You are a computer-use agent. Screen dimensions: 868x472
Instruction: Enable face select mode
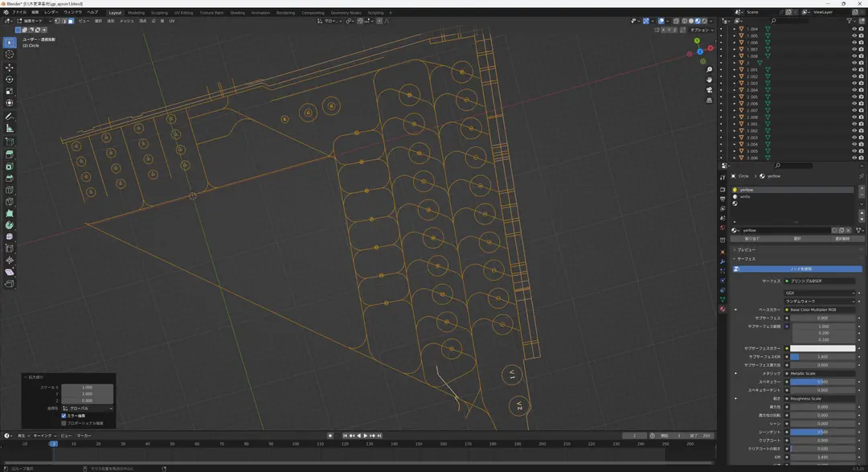pos(71,21)
